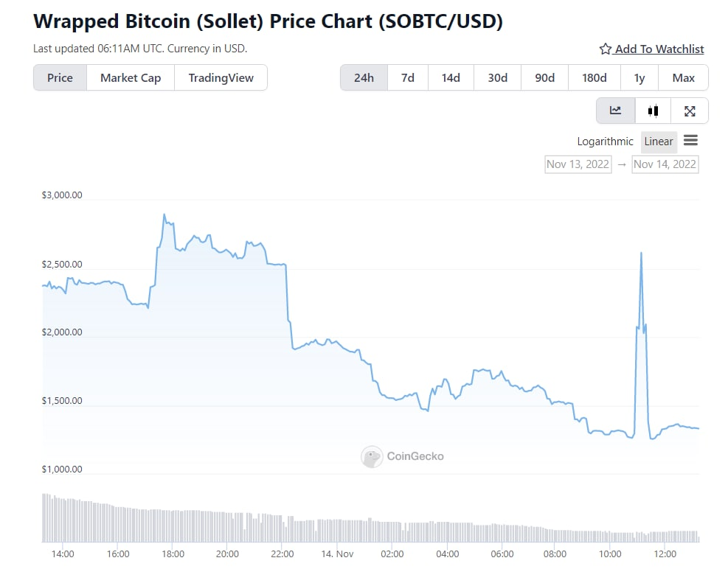728x569 pixels.
Task: Switch to the TradingView tab
Action: [x=221, y=77]
